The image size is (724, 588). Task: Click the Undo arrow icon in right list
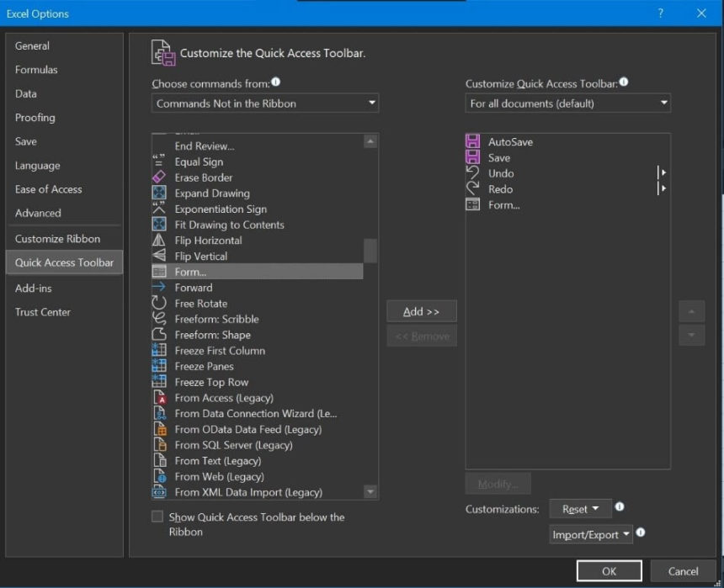472,172
